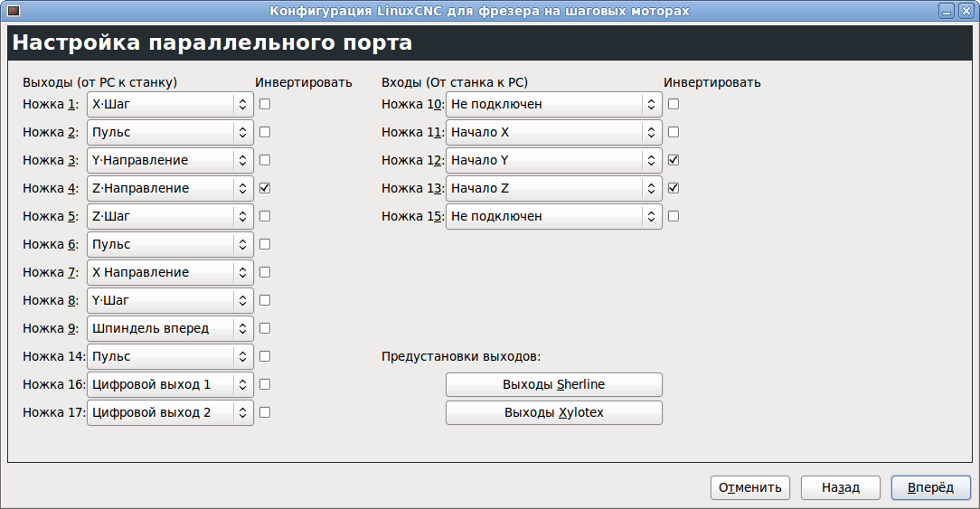Open Ножка 11 Начало X dropdown
This screenshot has height=509, width=980.
point(553,132)
